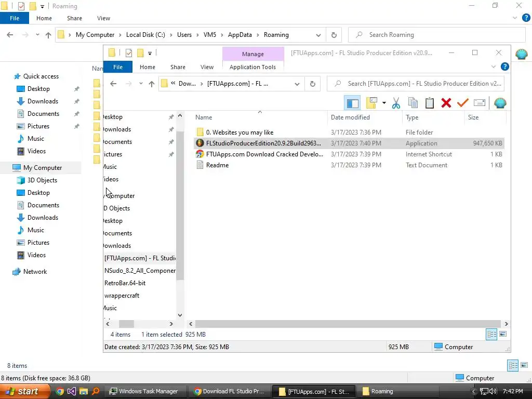Expand address bar history dropdown in FTUApps window
Image resolution: width=532 pixels, height=399 pixels.
click(x=297, y=84)
